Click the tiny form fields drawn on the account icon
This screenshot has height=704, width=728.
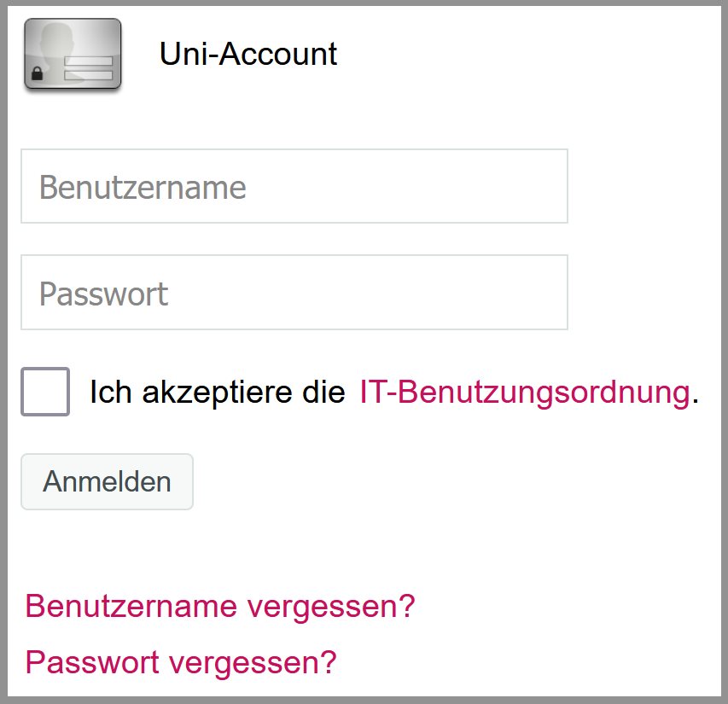click(x=88, y=68)
